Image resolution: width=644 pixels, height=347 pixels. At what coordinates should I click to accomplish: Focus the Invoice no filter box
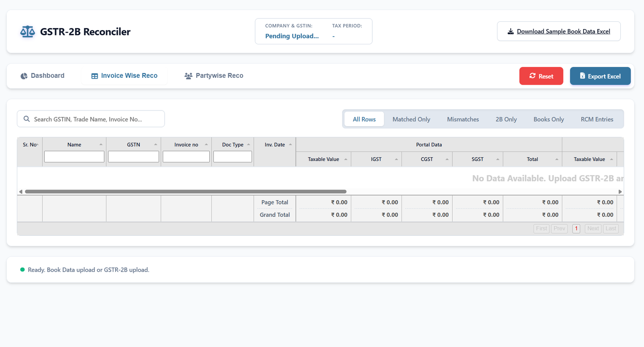[186, 157]
